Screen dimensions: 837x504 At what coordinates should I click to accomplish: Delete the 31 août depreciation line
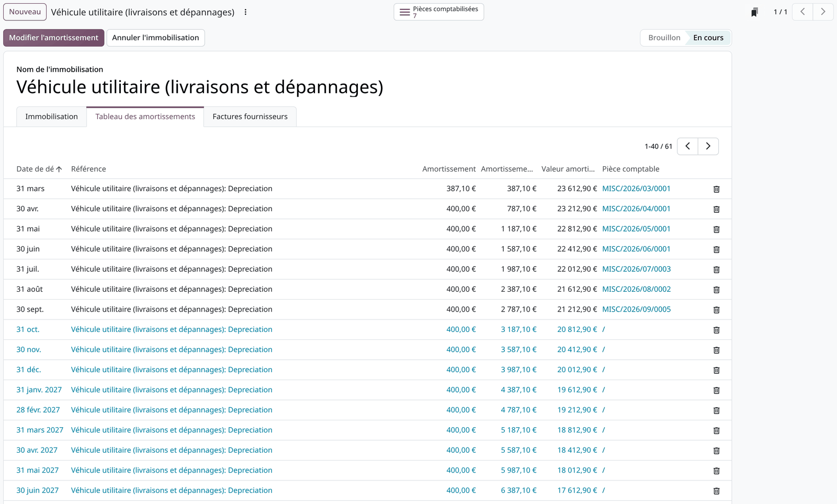pos(716,290)
